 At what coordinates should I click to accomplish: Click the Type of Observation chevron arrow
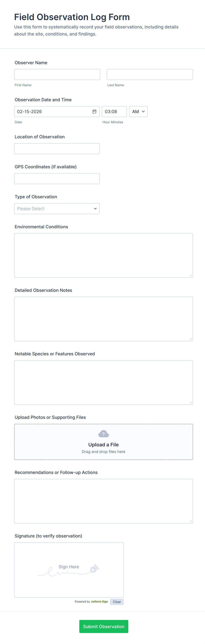[95, 208]
